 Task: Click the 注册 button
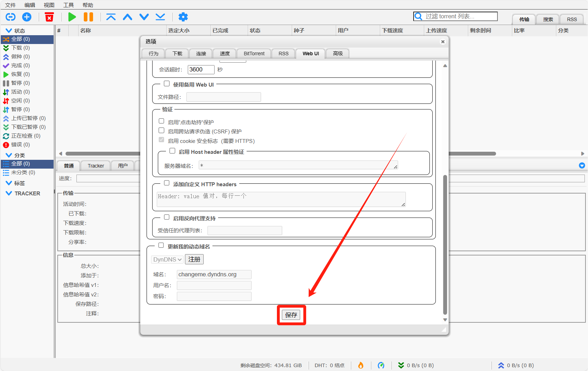[194, 259]
